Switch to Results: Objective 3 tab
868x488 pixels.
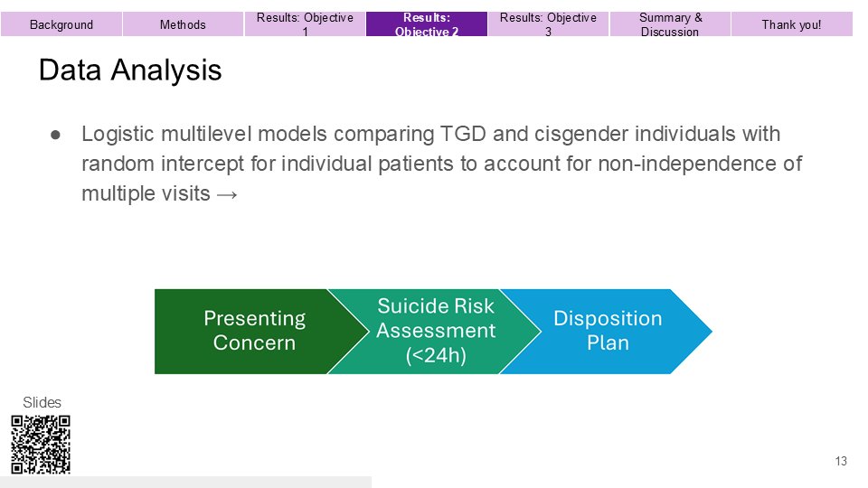[x=549, y=24]
